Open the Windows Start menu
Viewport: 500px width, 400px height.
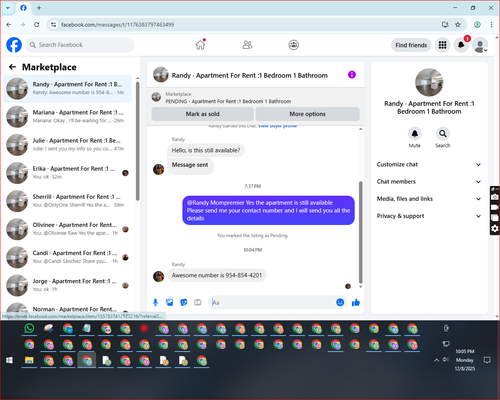(x=9, y=360)
